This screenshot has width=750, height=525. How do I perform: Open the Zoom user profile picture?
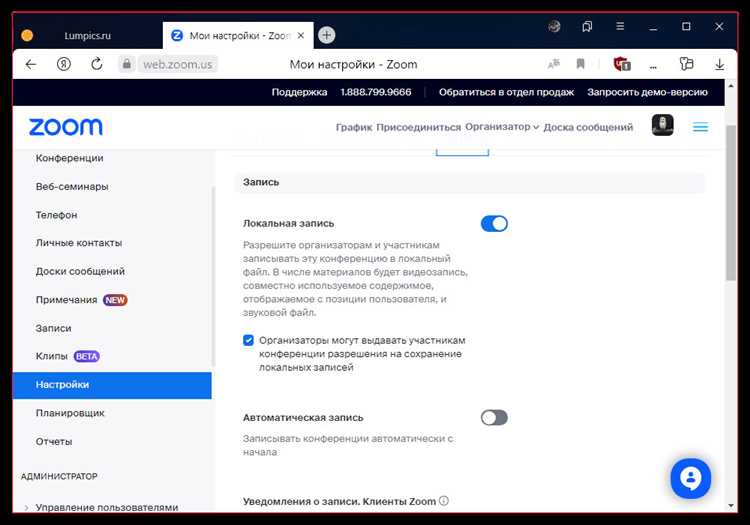[x=662, y=125]
